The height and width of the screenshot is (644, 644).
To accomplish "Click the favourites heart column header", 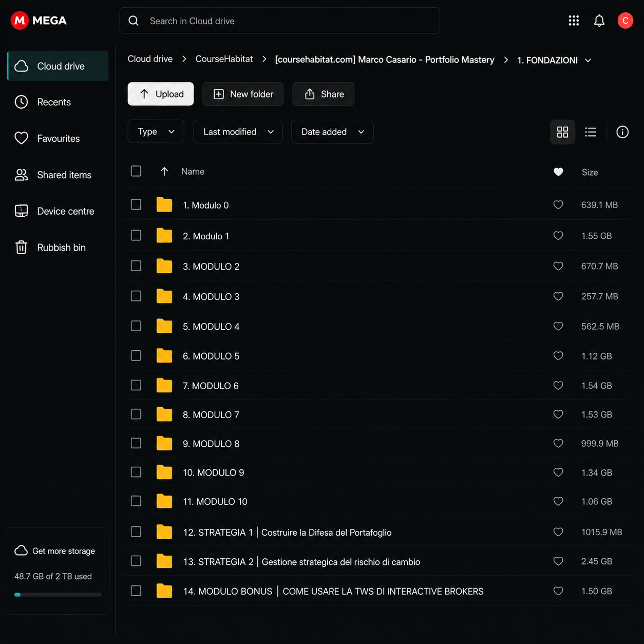I will tap(558, 172).
